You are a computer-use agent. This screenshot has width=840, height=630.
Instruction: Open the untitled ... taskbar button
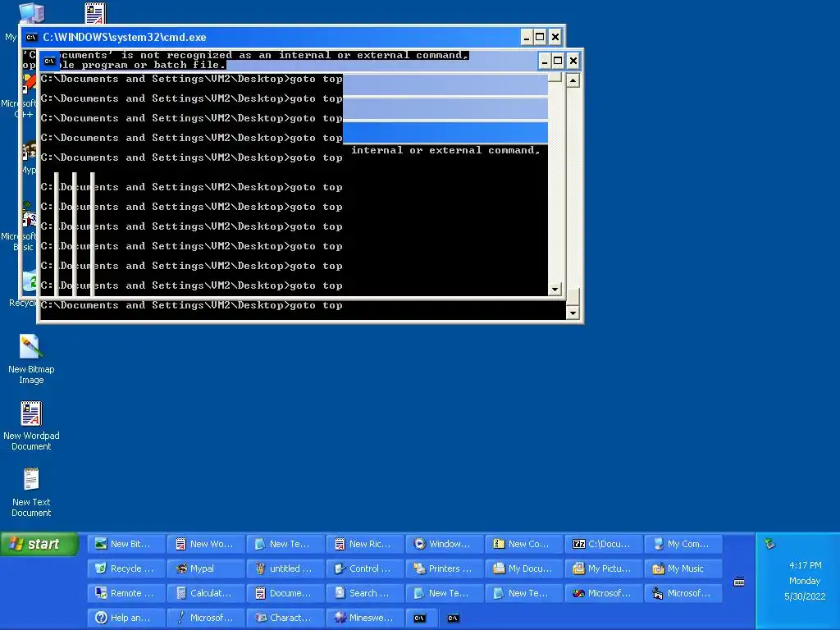tap(285, 568)
